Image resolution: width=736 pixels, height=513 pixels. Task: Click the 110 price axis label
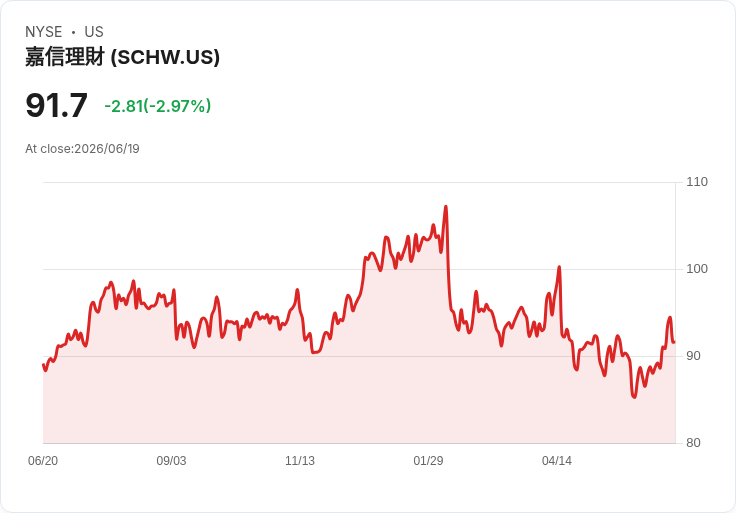tap(697, 182)
